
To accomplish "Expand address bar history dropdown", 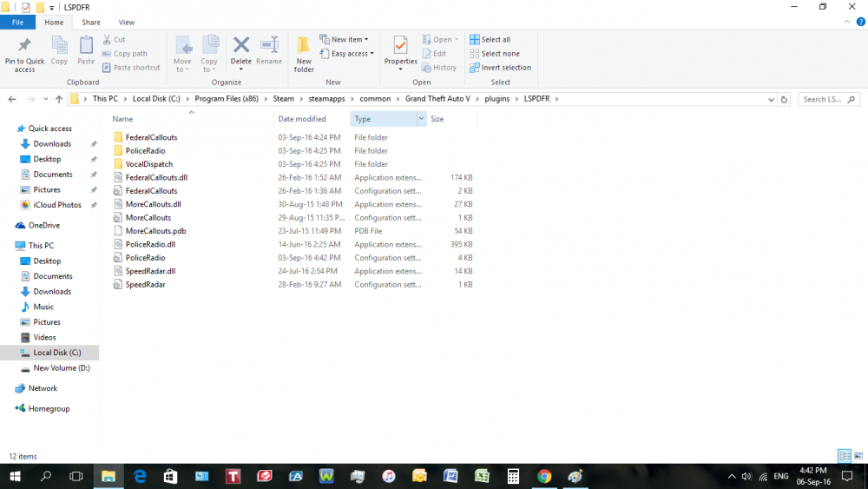I will click(771, 100).
